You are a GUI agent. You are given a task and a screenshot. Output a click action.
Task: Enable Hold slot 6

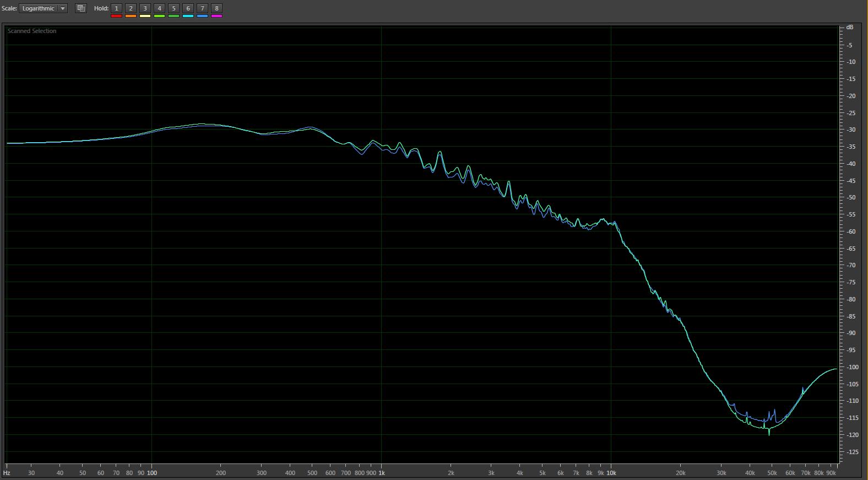pyautogui.click(x=188, y=8)
